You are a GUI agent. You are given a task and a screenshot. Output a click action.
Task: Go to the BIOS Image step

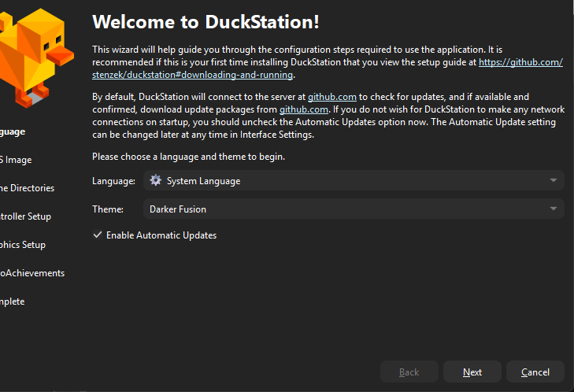pyautogui.click(x=16, y=160)
